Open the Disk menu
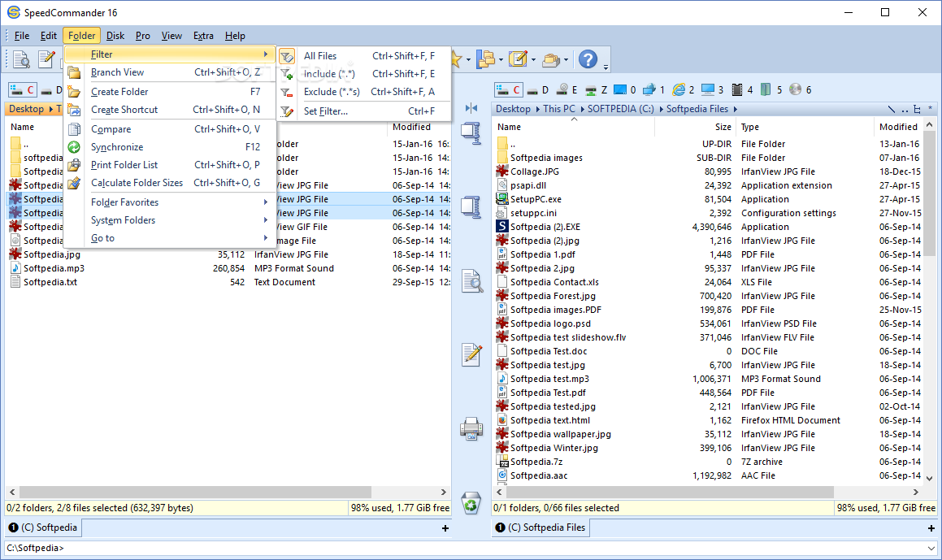The width and height of the screenshot is (942, 560). pos(115,36)
